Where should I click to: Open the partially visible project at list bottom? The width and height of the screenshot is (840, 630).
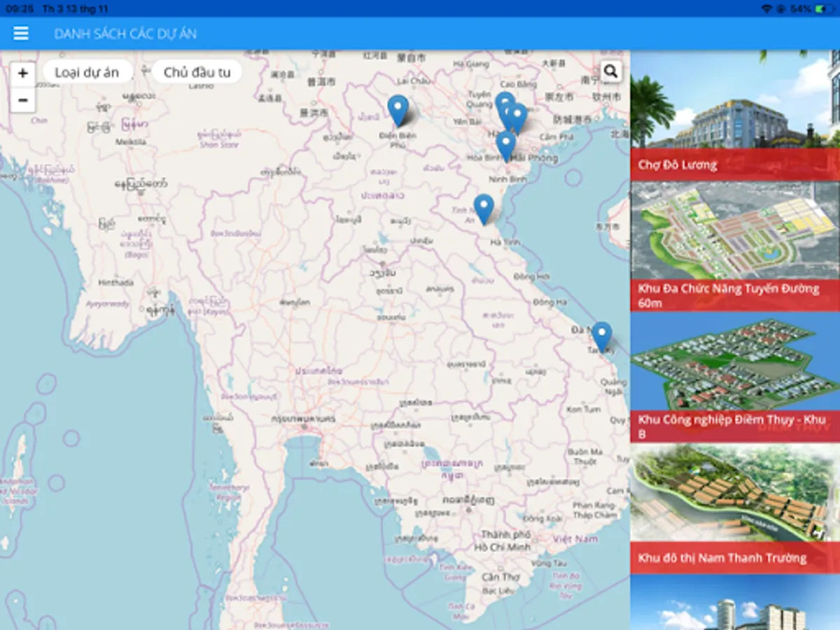[x=735, y=603]
